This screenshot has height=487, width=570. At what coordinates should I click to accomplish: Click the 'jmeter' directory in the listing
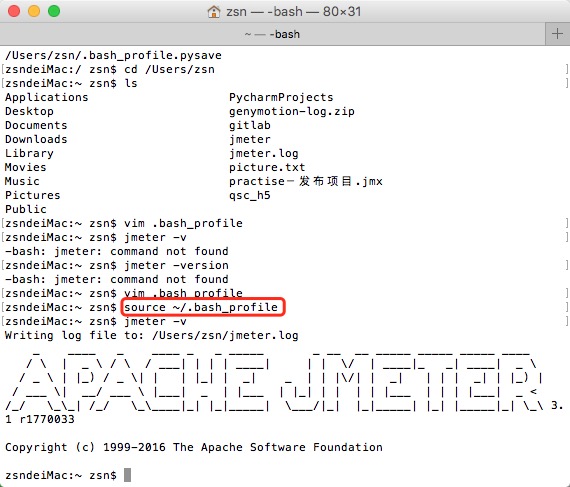pos(250,139)
